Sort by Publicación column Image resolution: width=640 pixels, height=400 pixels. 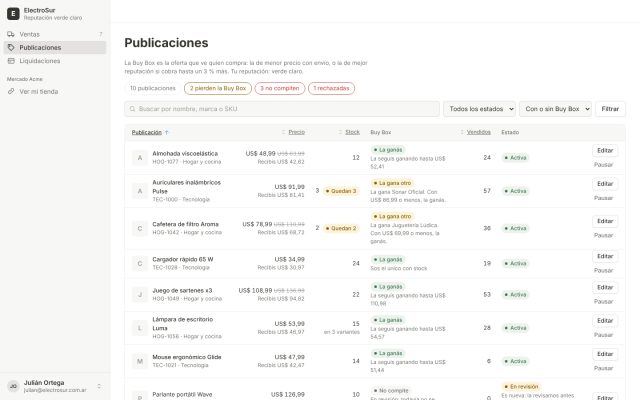[150, 132]
